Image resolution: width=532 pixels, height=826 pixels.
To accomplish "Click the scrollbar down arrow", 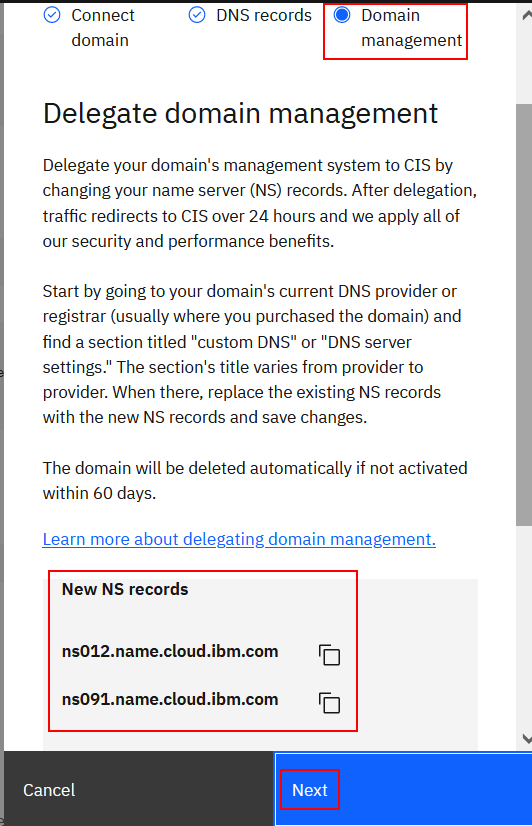I will tap(526, 739).
